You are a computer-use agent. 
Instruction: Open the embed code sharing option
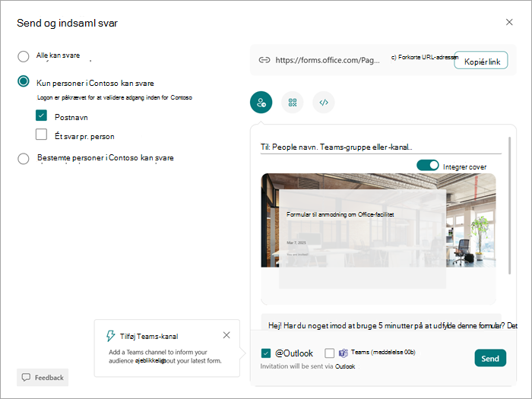323,102
